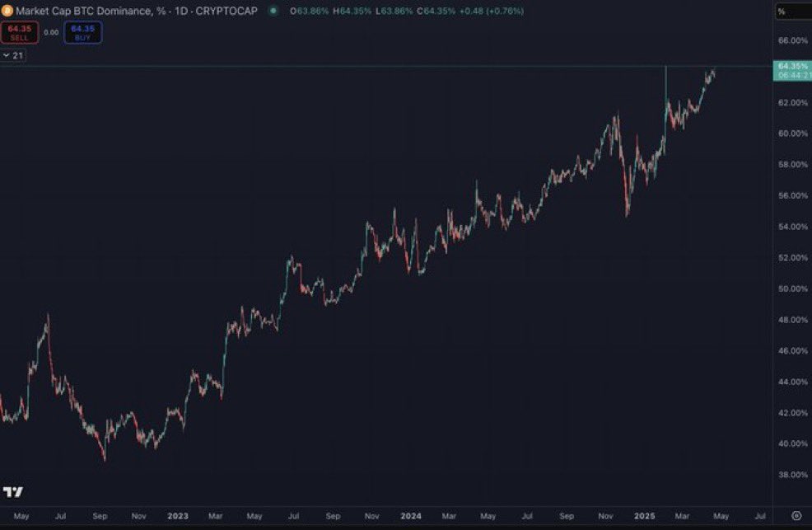The image size is (812, 530).
Task: Click the green market status dot
Action: pyautogui.click(x=273, y=11)
